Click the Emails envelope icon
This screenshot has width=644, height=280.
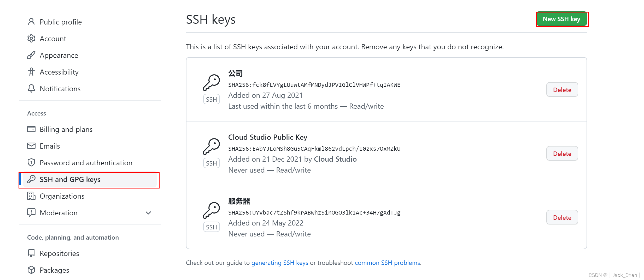coord(31,146)
